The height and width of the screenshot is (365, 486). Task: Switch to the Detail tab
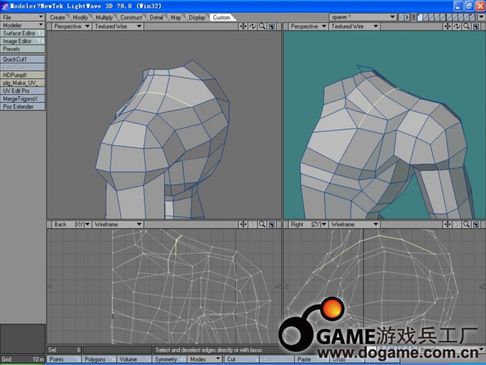[156, 17]
